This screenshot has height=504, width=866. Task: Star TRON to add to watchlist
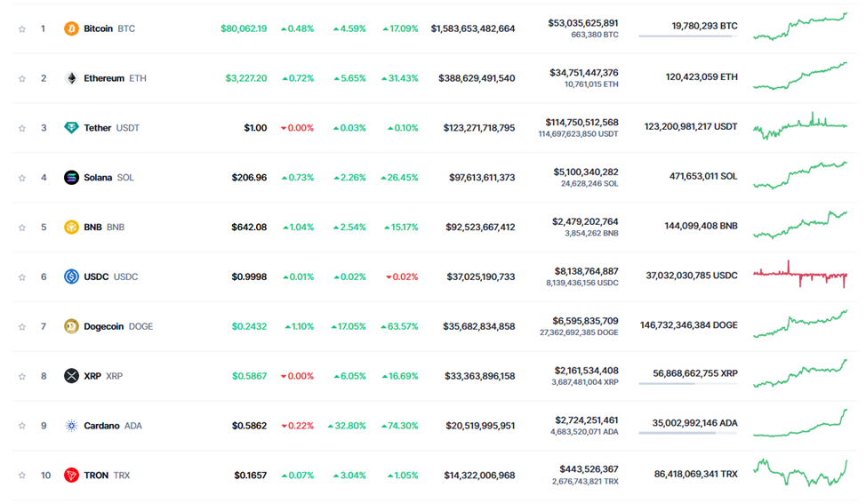click(22, 476)
